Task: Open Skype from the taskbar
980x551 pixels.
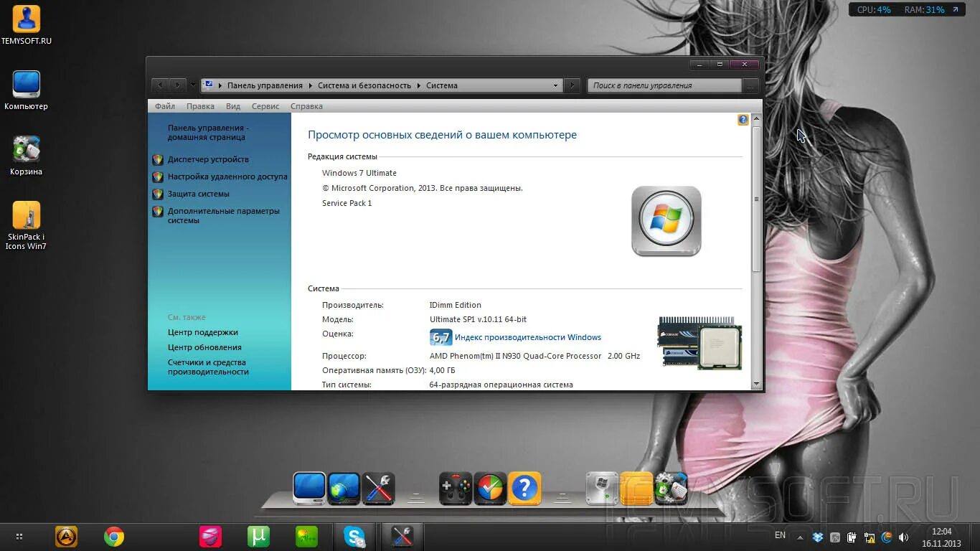Action: click(354, 537)
